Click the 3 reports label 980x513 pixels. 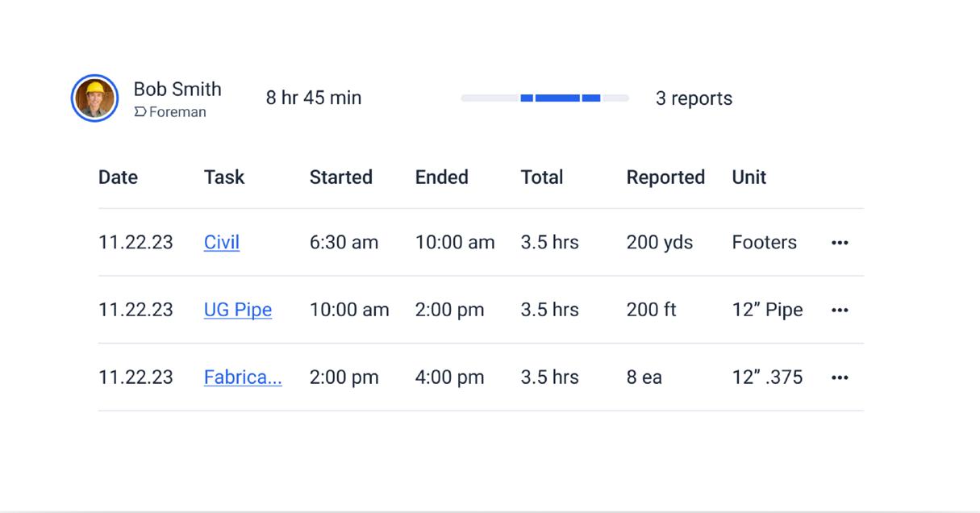point(694,98)
